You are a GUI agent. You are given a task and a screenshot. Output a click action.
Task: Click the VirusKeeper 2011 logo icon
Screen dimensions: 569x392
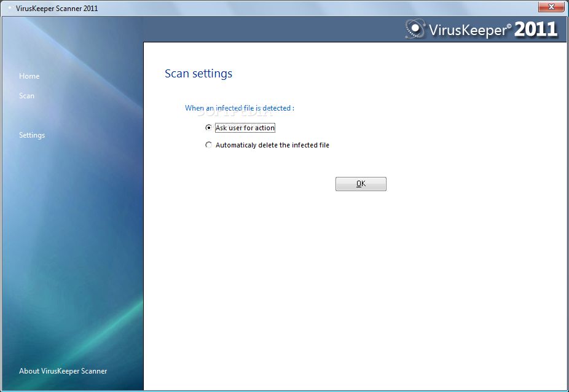(x=415, y=29)
